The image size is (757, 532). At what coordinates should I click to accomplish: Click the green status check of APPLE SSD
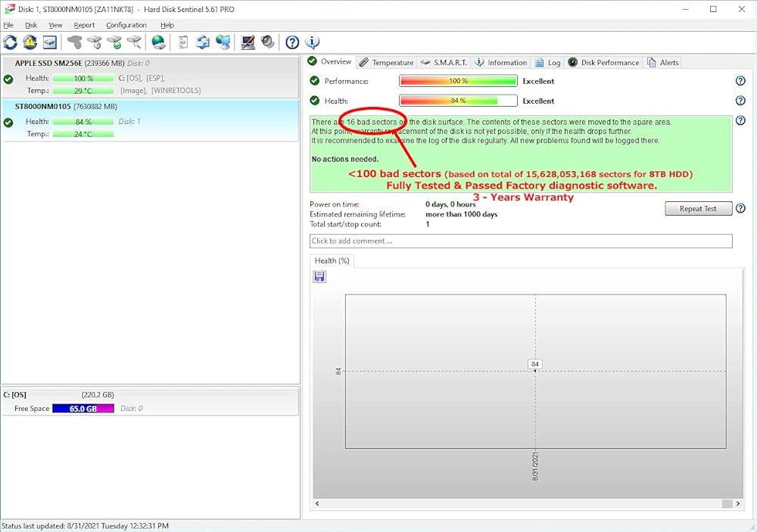8,79
